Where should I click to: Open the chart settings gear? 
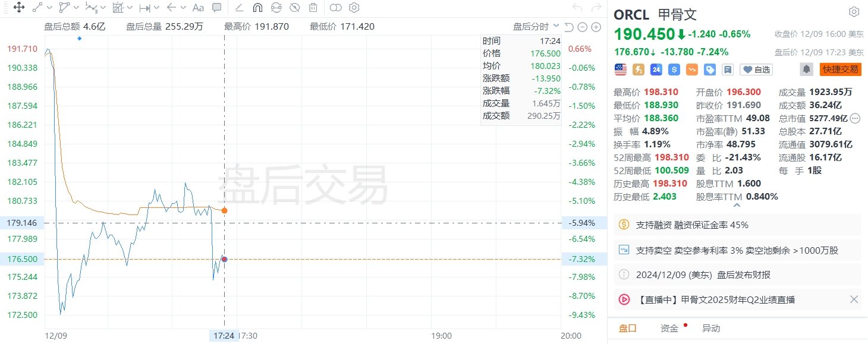click(x=354, y=8)
